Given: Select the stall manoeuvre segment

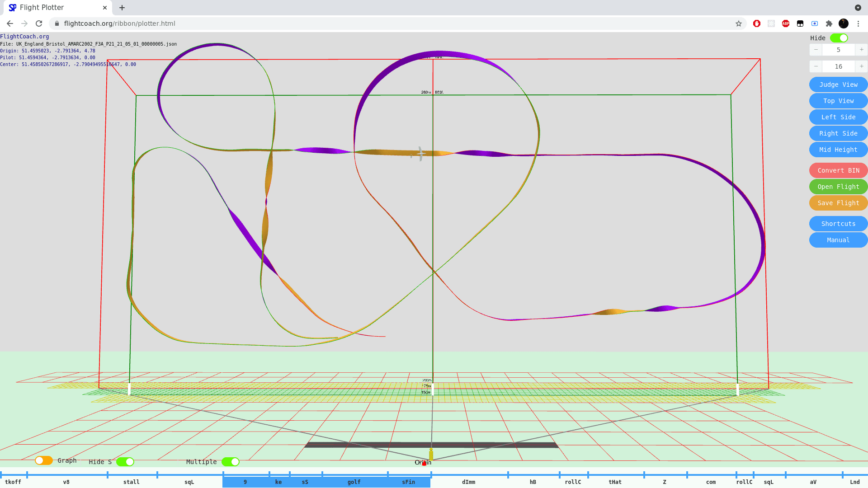Looking at the screenshot, I should 132,482.
